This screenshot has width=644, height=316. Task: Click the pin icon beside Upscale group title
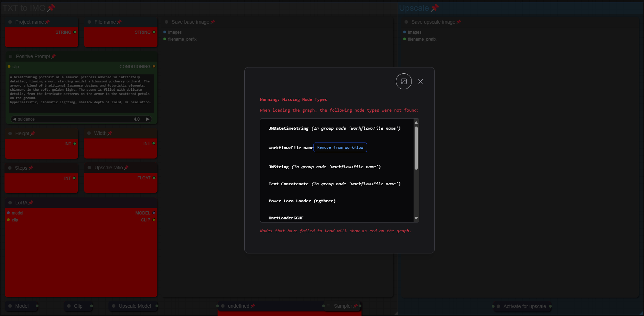point(435,8)
